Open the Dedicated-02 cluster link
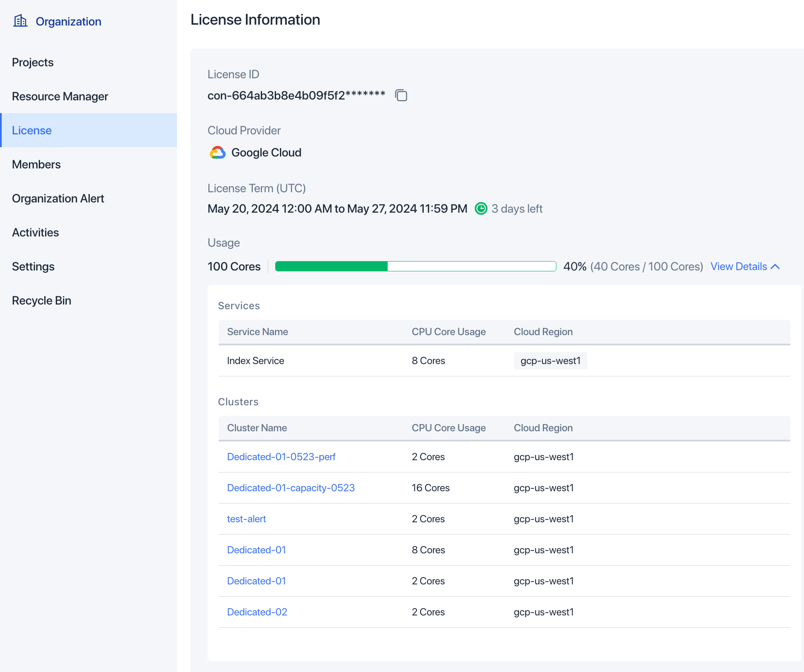 (257, 612)
